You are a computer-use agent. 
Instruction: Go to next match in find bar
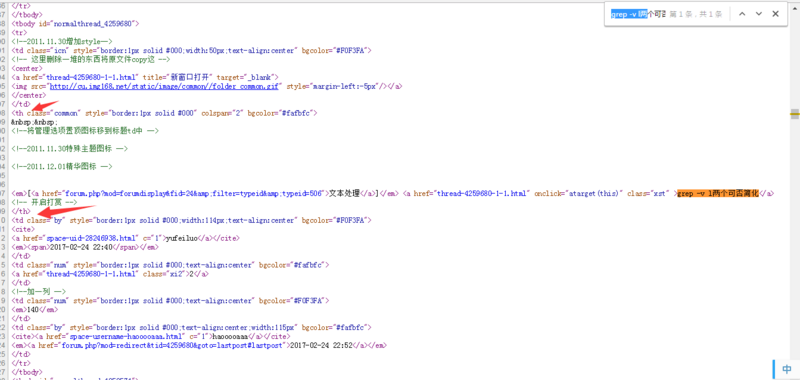(x=759, y=14)
